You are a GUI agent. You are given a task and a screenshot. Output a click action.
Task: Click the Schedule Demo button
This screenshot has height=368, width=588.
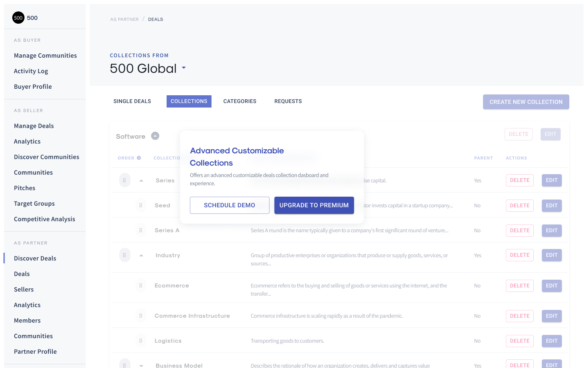click(229, 205)
